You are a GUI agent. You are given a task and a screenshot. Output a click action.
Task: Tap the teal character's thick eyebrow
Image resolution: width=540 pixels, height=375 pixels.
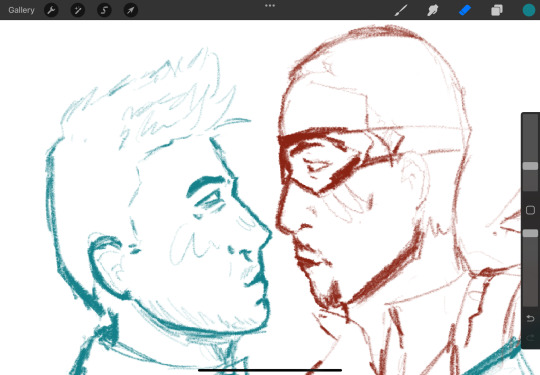(x=206, y=185)
